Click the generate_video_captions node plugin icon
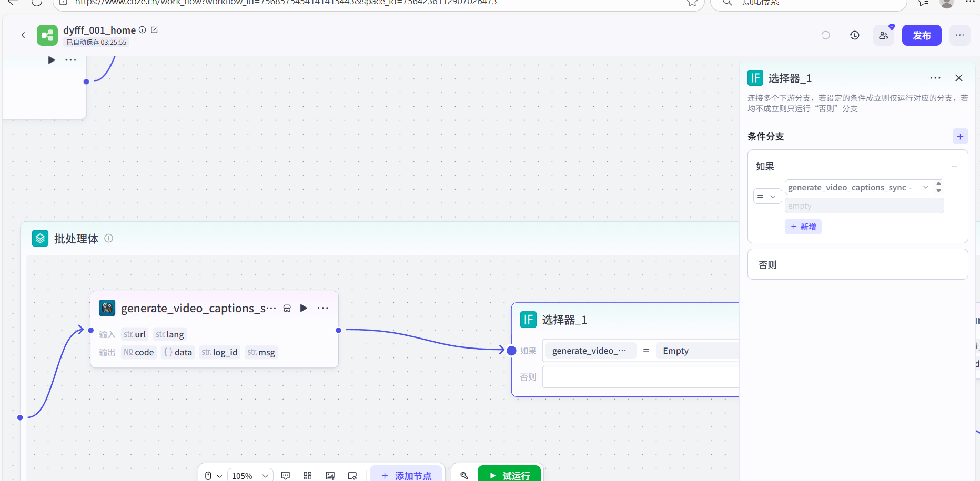 pos(107,308)
